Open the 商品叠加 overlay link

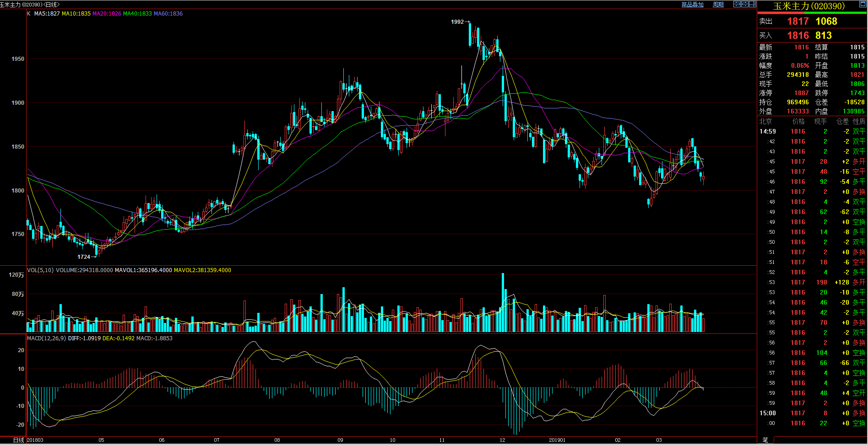pyautogui.click(x=692, y=5)
